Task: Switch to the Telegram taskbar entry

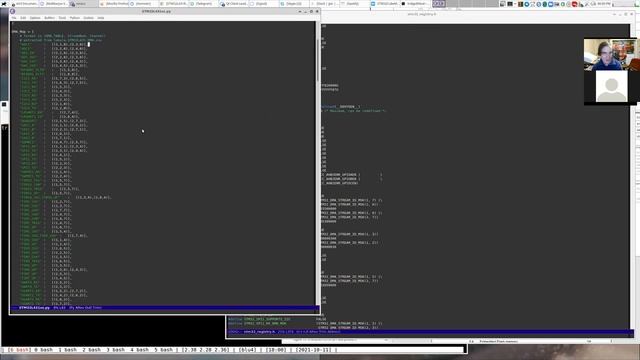Action: pos(203,4)
